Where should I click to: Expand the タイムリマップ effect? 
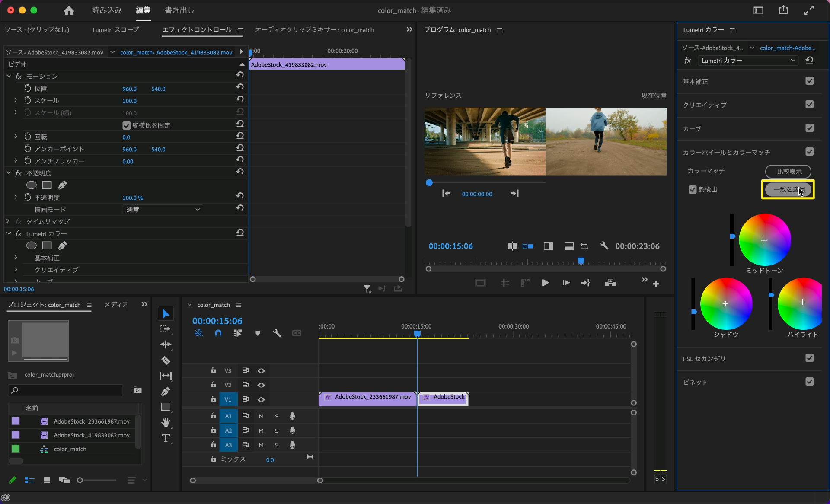8,221
